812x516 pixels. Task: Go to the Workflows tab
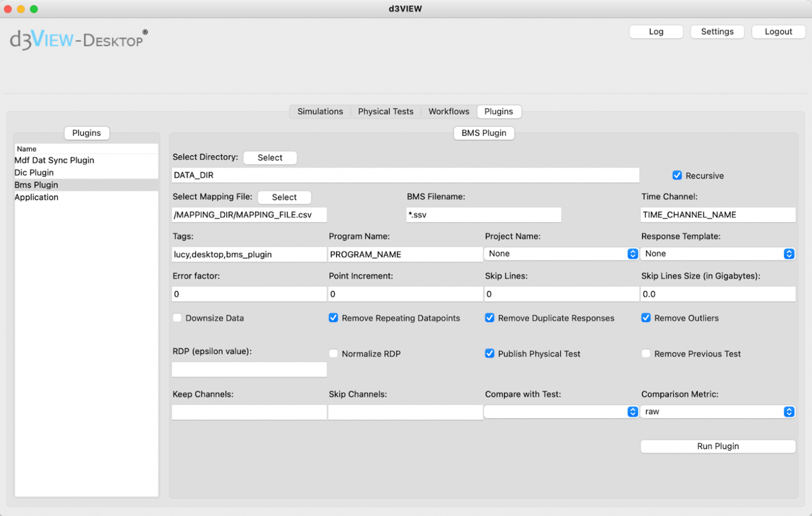448,112
